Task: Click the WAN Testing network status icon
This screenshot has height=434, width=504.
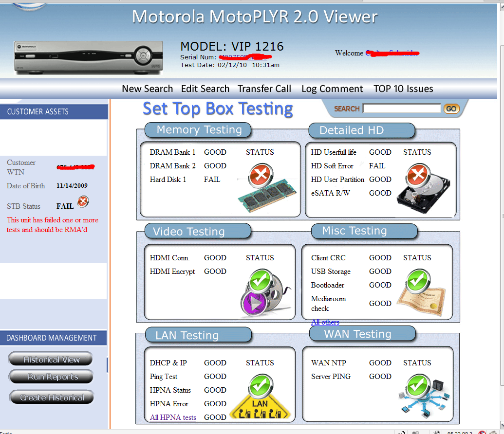Action: pos(423,396)
